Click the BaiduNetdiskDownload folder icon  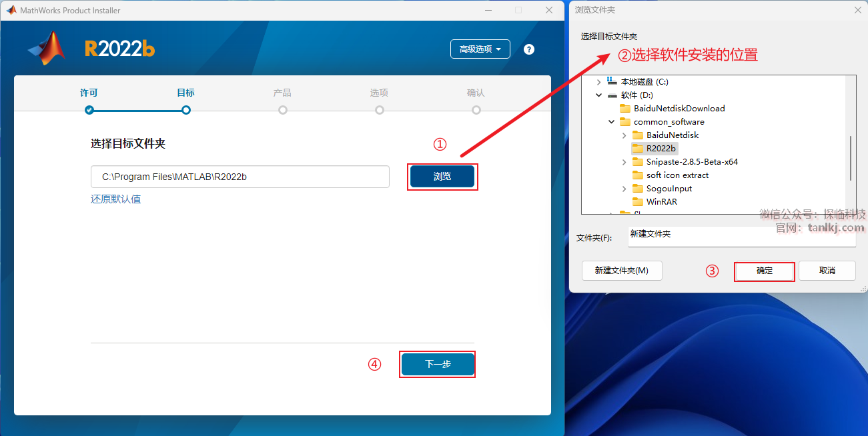click(625, 109)
